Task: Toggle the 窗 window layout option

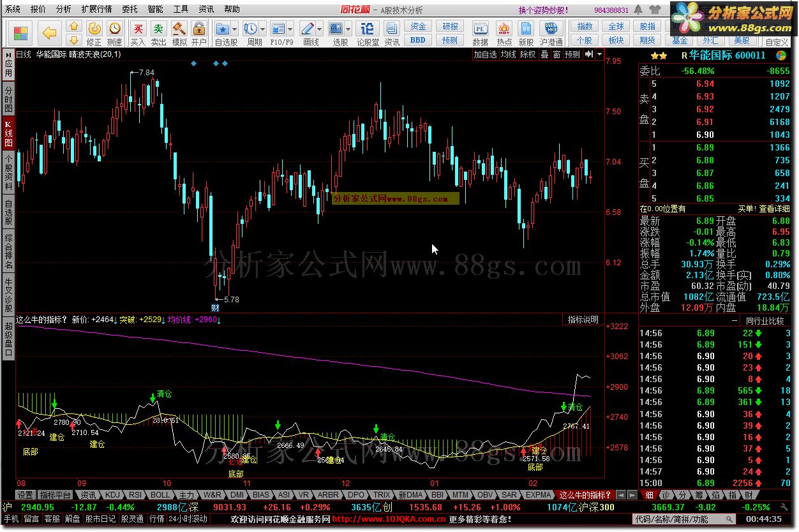Action: pos(556,55)
